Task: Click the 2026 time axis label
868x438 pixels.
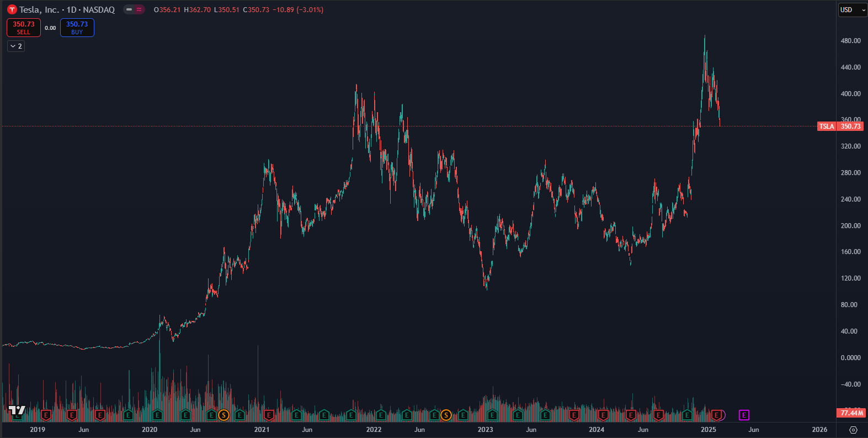Action: tap(819, 430)
